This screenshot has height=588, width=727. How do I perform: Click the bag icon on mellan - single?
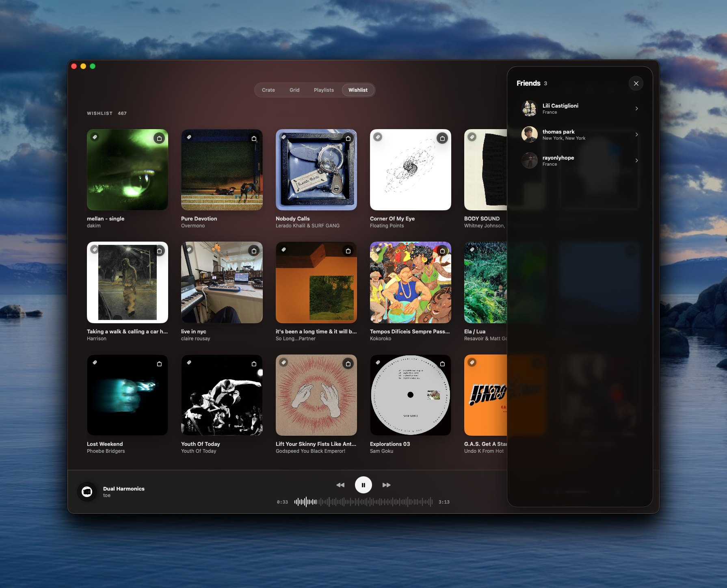pos(159,138)
